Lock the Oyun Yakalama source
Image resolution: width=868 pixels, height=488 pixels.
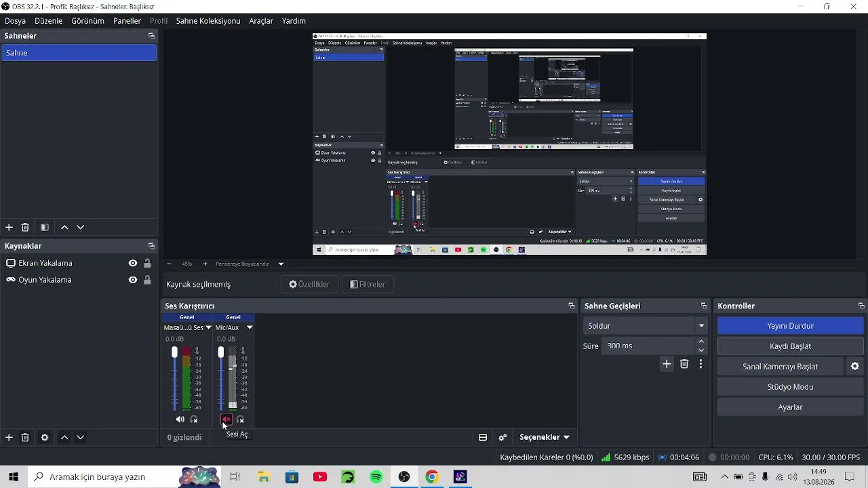147,280
